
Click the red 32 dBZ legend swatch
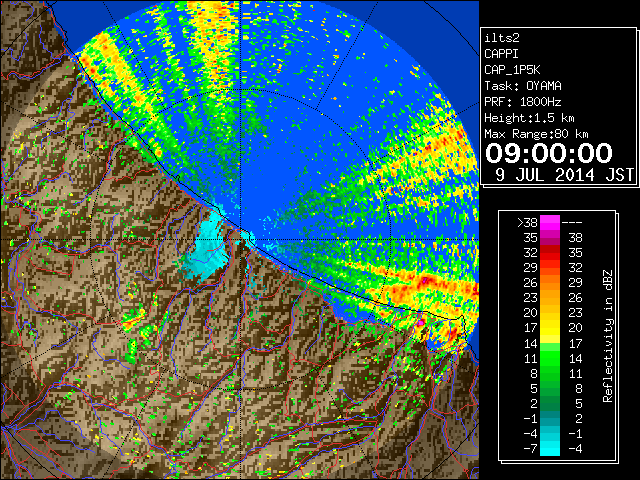tap(550, 253)
